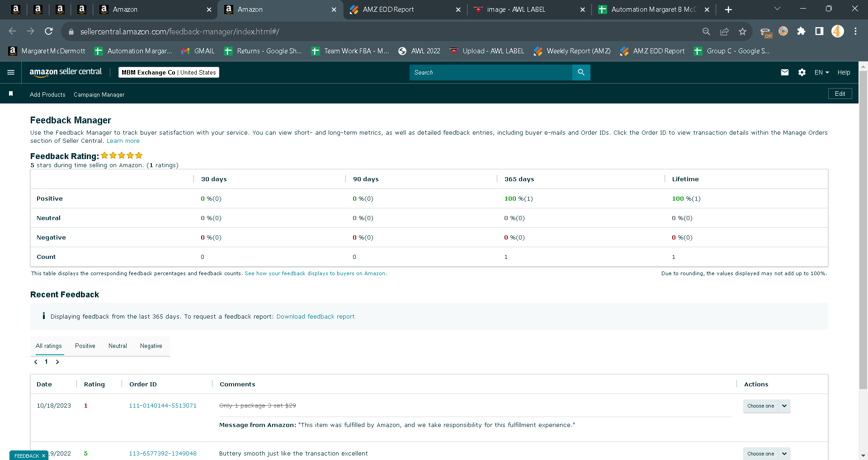Click the search magnifier button
The image size is (868, 460).
(581, 72)
